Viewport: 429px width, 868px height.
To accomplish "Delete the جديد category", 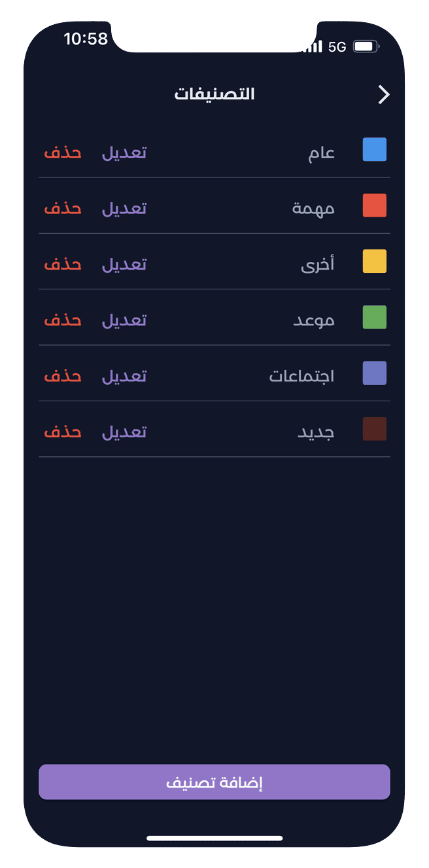I will click(62, 431).
